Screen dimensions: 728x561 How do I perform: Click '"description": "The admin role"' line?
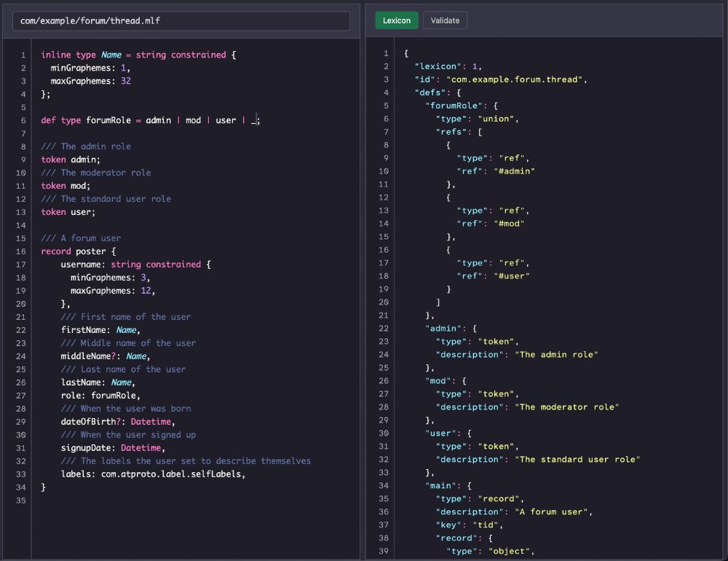point(517,355)
